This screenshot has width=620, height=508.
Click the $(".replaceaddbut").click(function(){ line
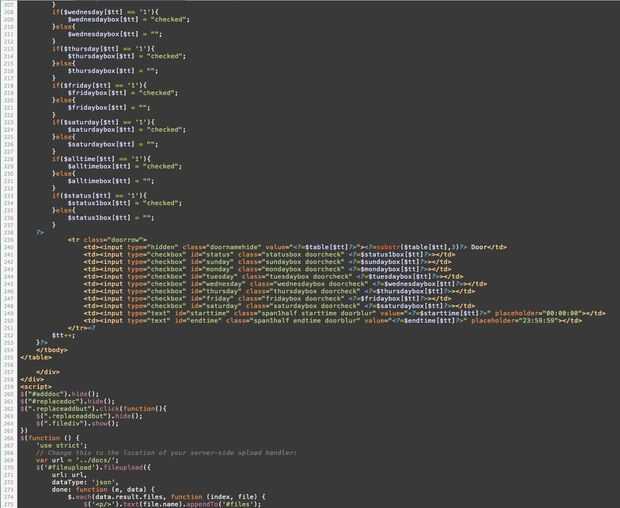[x=93, y=409]
